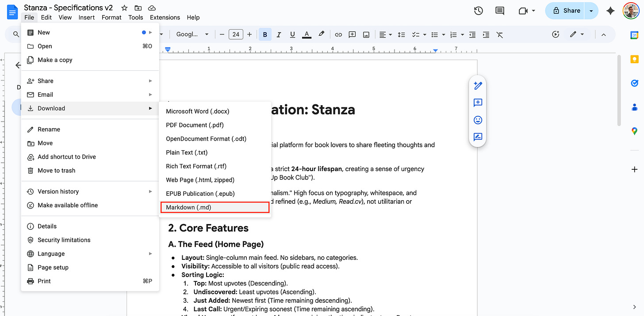Start a new comment from the floating side panel
Viewport: 644px width, 316px height.
pyautogui.click(x=478, y=103)
